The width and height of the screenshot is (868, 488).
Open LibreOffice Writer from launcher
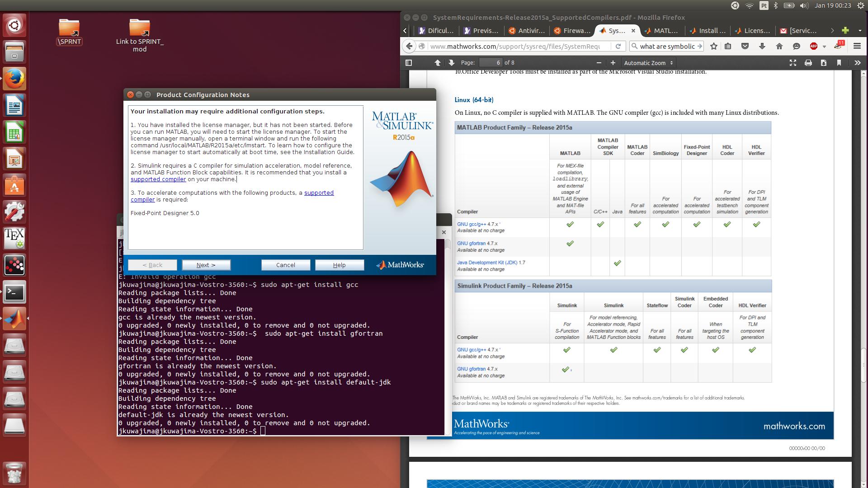coord(14,106)
